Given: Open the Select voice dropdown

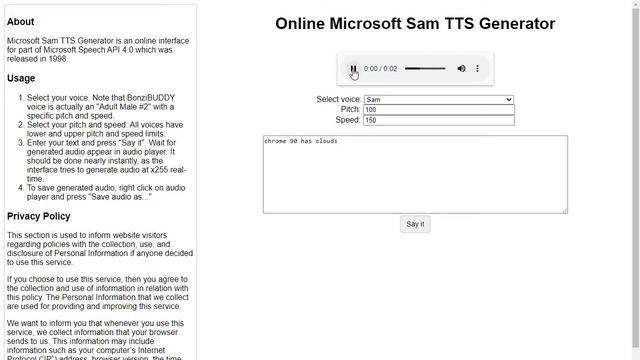Looking at the screenshot, I should [x=439, y=100].
